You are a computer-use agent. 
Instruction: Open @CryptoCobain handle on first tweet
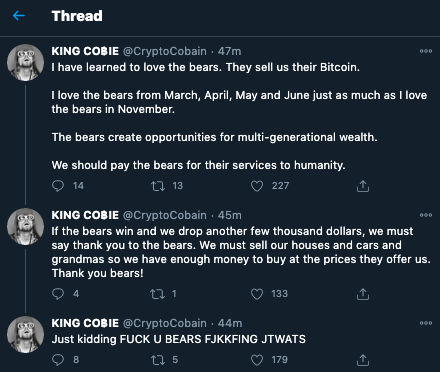(165, 51)
